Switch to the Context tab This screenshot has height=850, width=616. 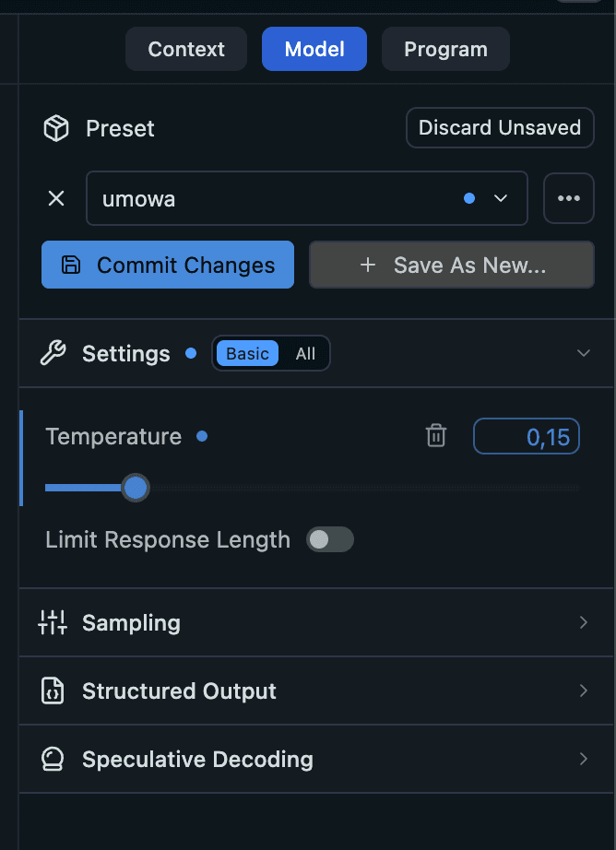(186, 49)
